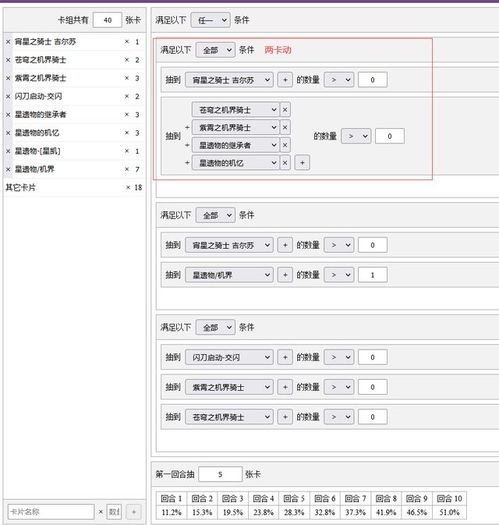The image size is (499, 525).
Task: Open the 全部 dropdown above 闪刀启动-交闪 row
Action: [215, 327]
